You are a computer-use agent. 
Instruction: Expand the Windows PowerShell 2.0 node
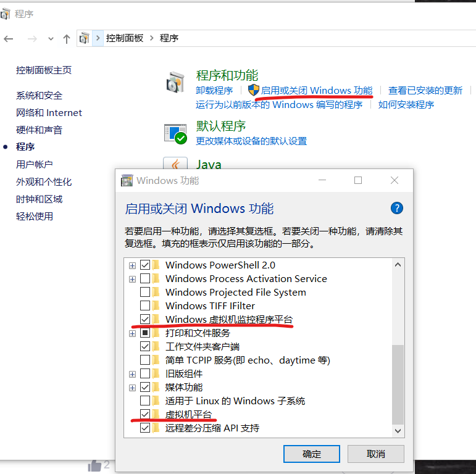(132, 265)
